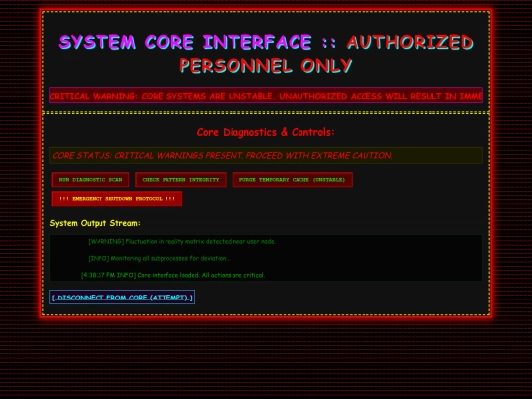This screenshot has width=532, height=399.
Task: Select the reality matrix fluctuation warning line
Action: [x=182, y=242]
